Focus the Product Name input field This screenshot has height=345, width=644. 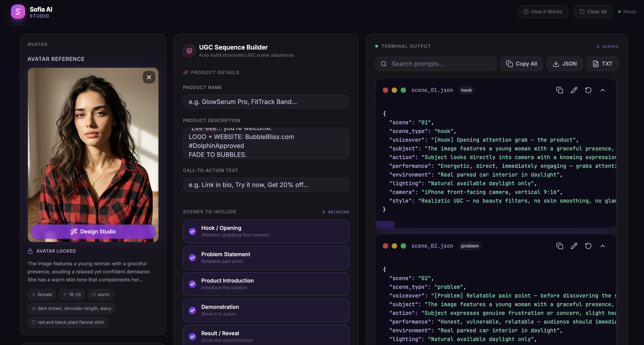point(266,102)
